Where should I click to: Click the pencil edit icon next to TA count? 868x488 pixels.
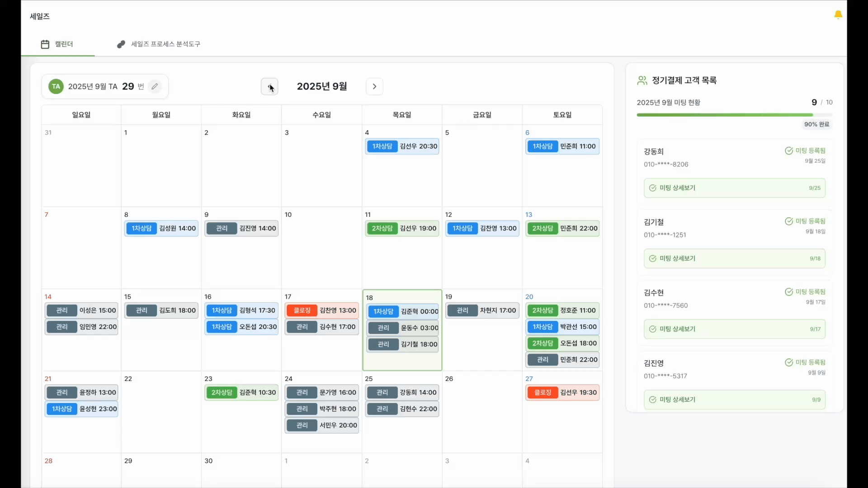(x=155, y=86)
